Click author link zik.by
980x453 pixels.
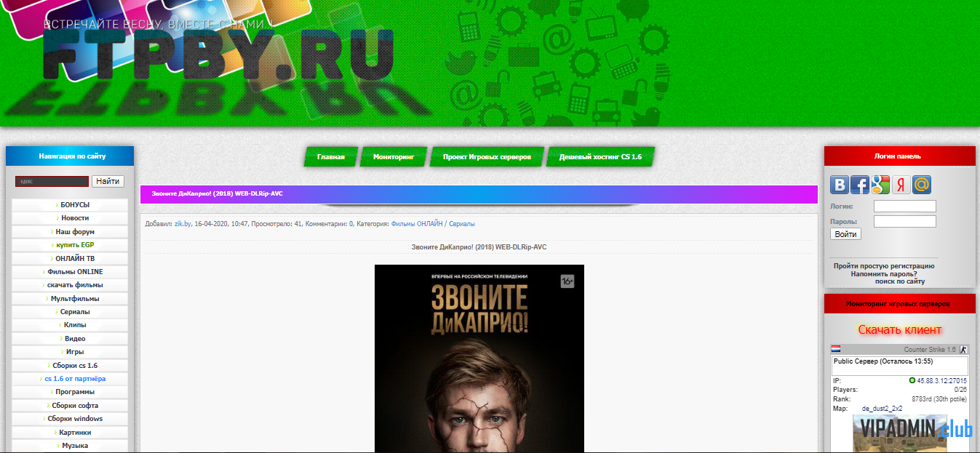pos(183,224)
